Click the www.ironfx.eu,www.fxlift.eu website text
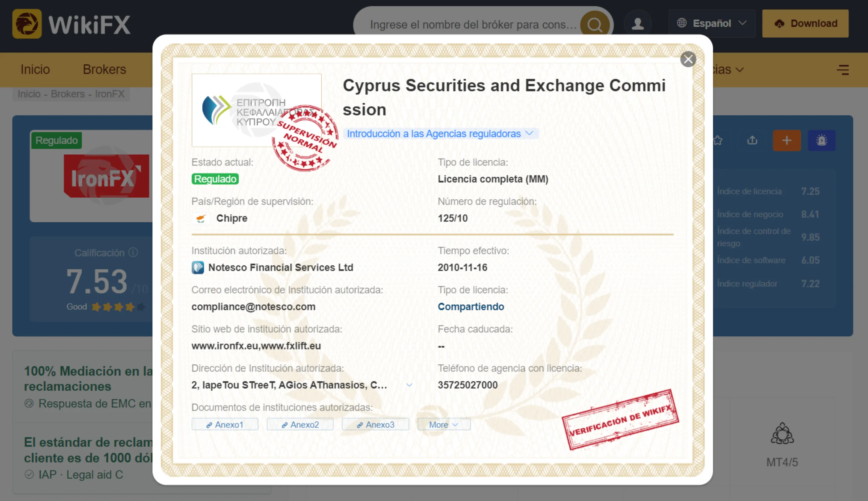 tap(256, 346)
